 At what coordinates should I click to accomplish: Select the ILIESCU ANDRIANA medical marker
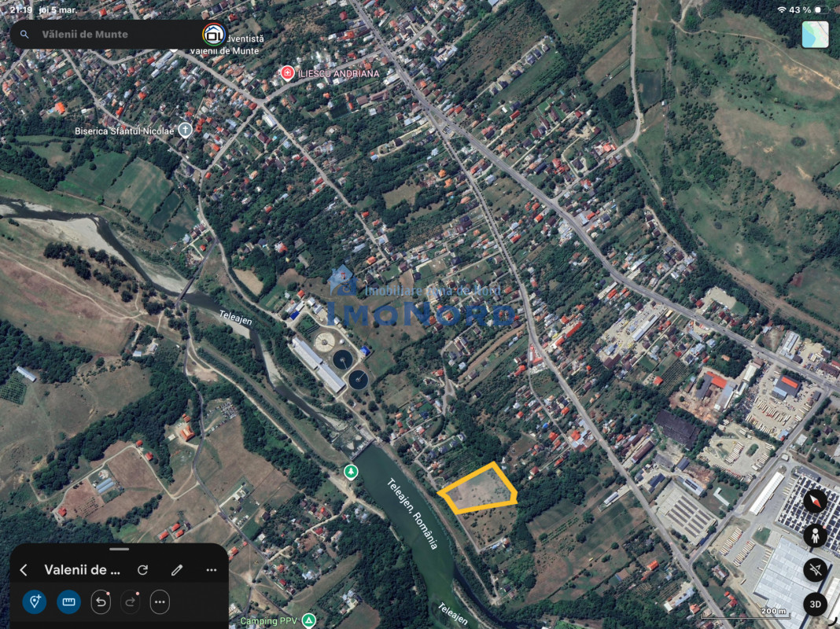pyautogui.click(x=288, y=73)
